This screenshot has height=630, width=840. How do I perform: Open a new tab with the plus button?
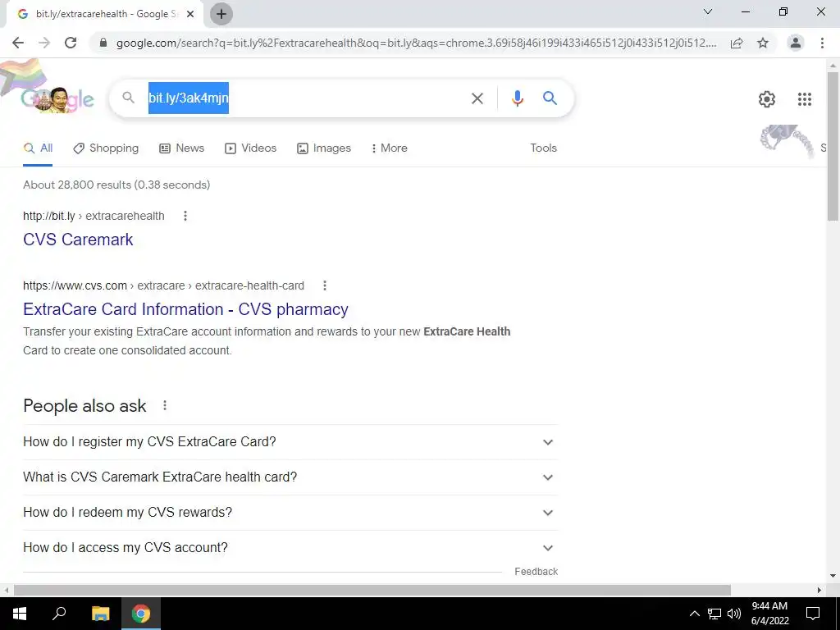pyautogui.click(x=221, y=14)
